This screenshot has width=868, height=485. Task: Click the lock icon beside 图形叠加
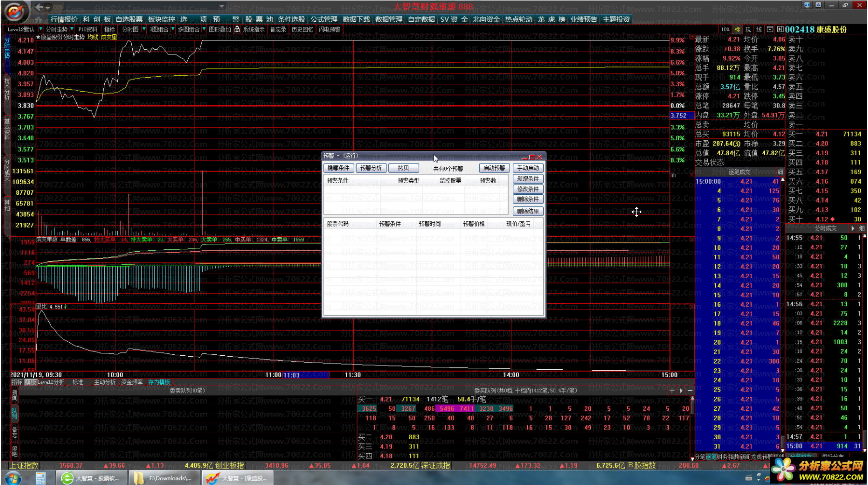237,29
